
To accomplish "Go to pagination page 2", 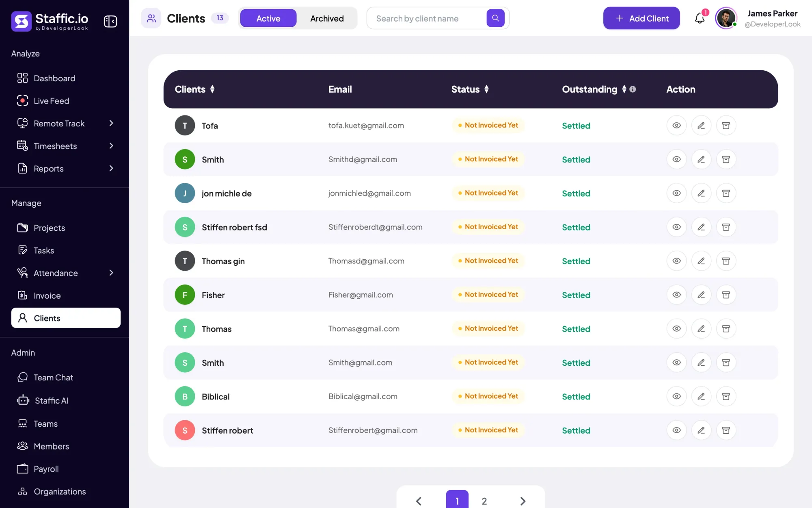I will [484, 501].
